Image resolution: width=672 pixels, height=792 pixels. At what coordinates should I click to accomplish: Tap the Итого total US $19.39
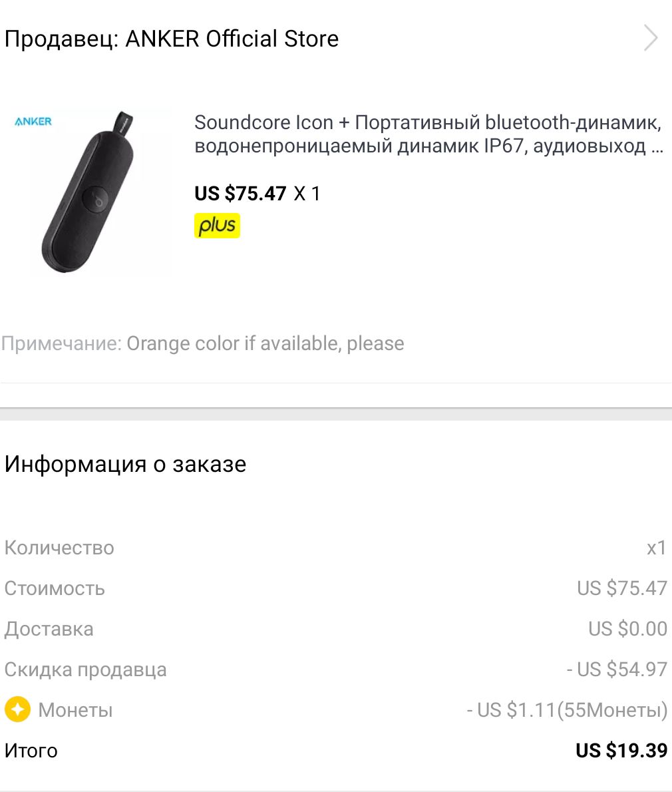(x=621, y=751)
